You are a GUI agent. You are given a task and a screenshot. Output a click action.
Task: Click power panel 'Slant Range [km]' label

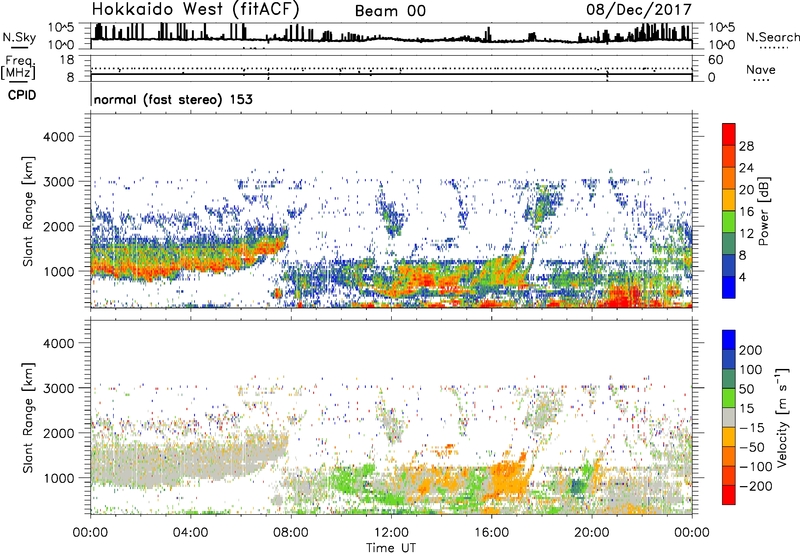[28, 211]
